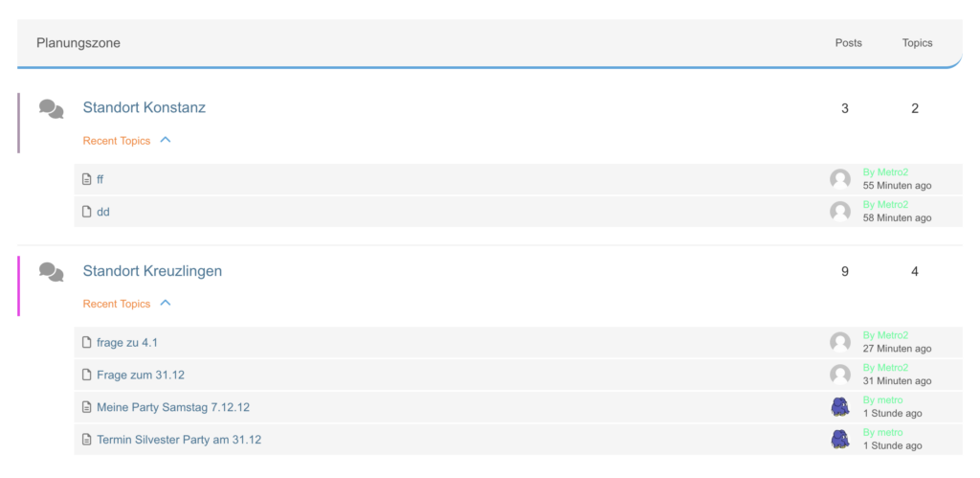The width and height of the screenshot is (980, 478).
Task: Collapse Recent Topics chevron under Standort Konstanz
Action: (166, 140)
